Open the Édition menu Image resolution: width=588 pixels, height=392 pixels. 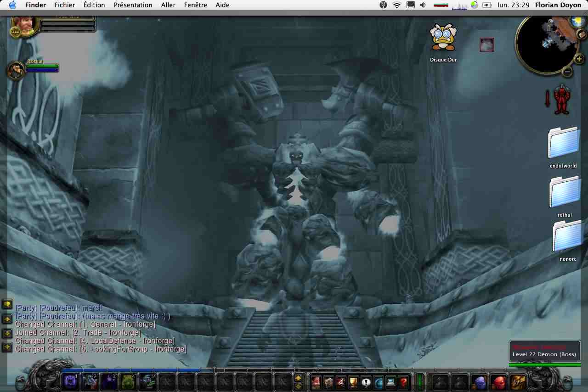(94, 5)
